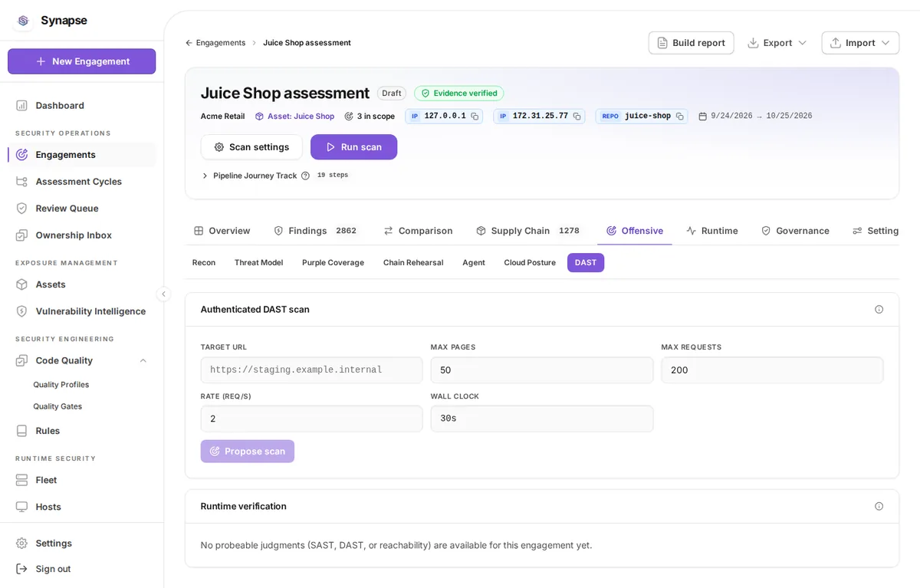
Task: Click the Sign out icon
Action: tap(21, 569)
